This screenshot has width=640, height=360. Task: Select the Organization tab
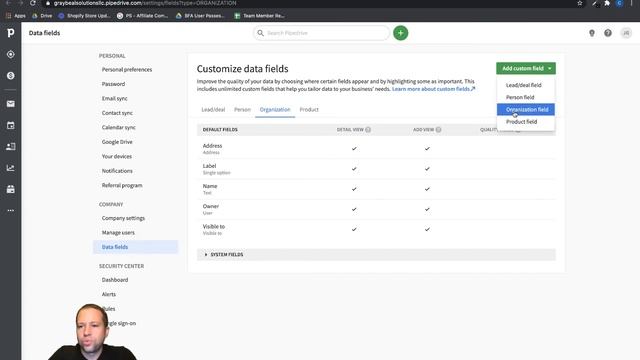(275, 109)
